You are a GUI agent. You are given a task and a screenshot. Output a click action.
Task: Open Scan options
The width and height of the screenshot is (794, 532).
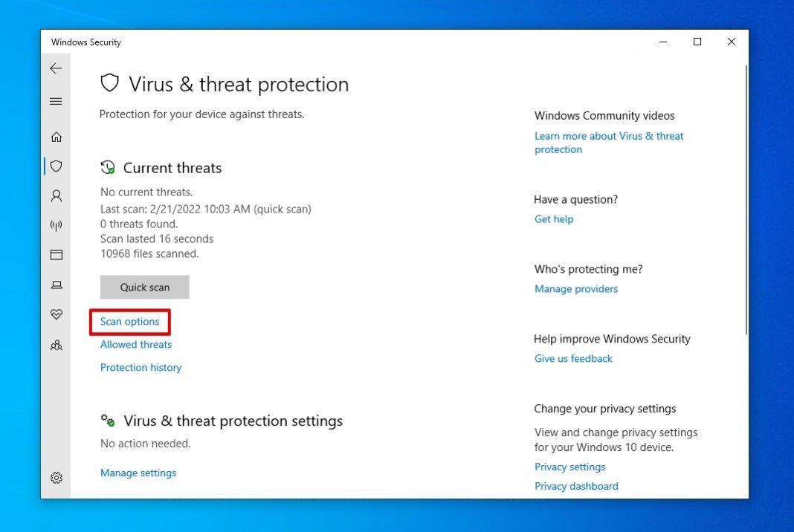[129, 322]
